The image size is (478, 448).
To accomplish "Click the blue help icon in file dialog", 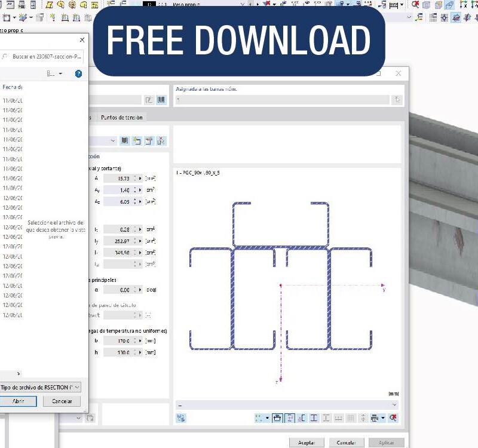I will pos(78,73).
